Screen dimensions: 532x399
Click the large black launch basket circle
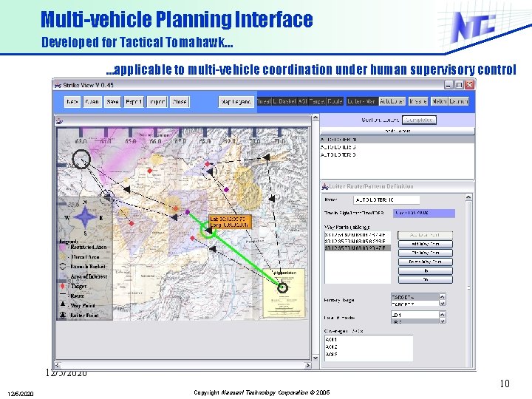81,159
